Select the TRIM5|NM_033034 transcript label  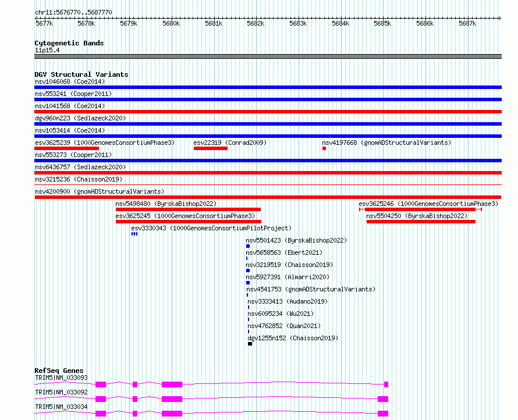tap(62, 407)
